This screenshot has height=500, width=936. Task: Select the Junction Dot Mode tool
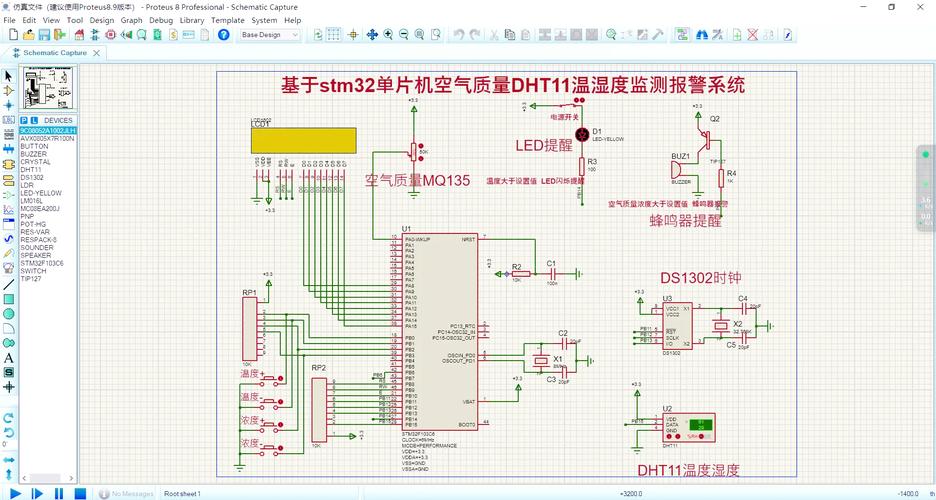tap(8, 105)
